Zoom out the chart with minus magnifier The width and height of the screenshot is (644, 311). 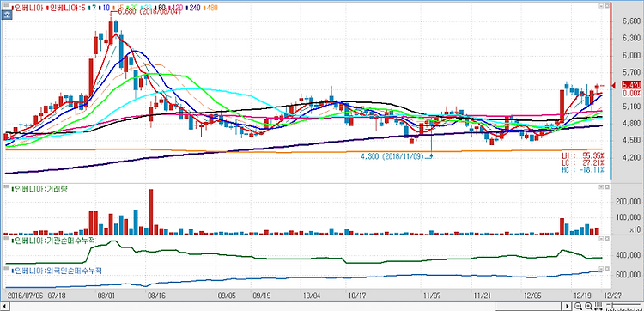pyautogui.click(x=578, y=306)
